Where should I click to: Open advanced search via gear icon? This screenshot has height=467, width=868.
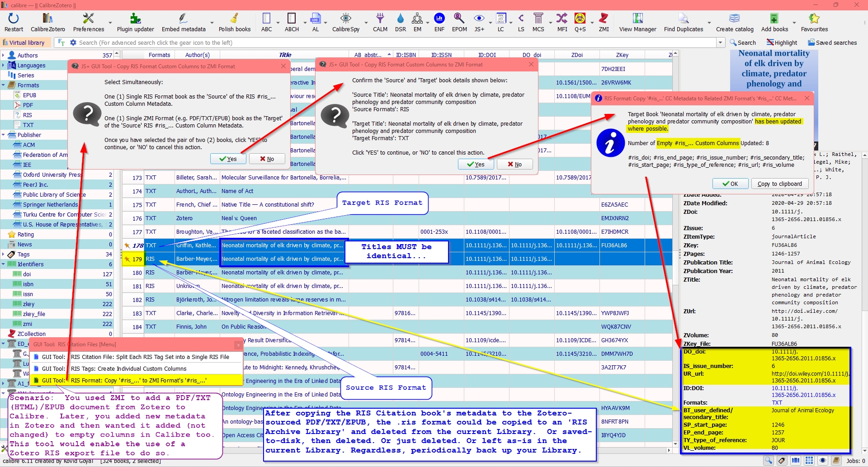pos(73,42)
